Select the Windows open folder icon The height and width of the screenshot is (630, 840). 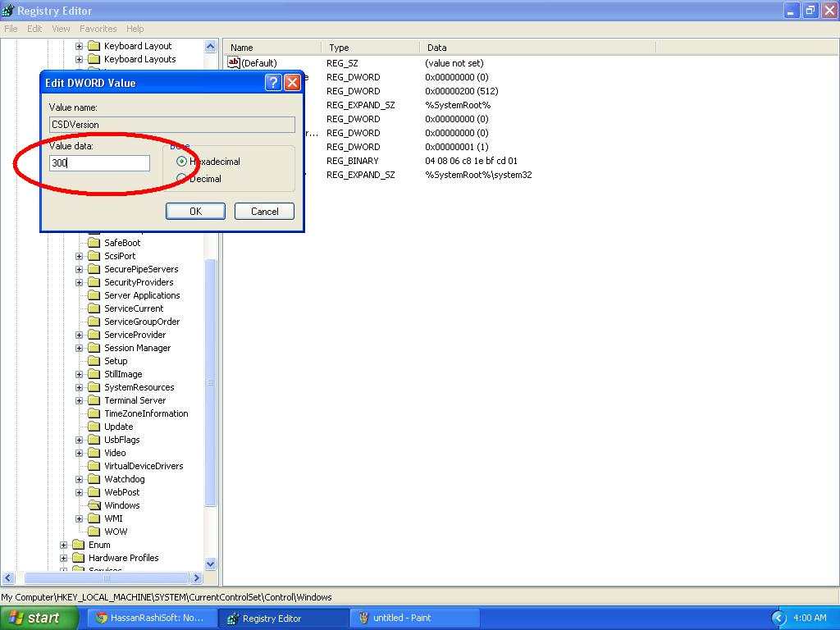[x=94, y=505]
